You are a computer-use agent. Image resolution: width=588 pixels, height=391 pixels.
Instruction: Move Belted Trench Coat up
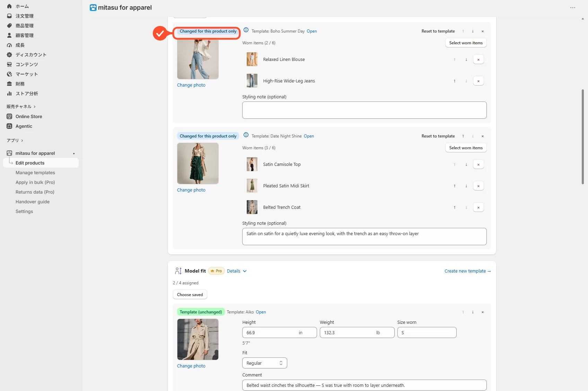click(x=455, y=207)
